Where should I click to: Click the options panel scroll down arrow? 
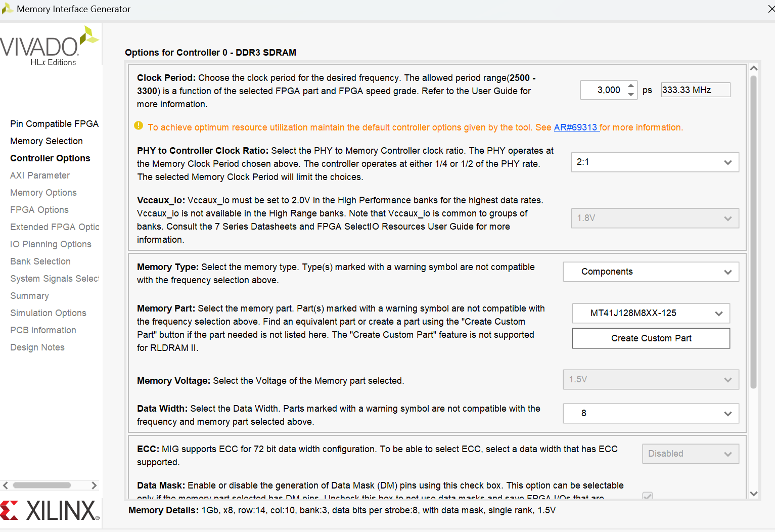tap(753, 494)
